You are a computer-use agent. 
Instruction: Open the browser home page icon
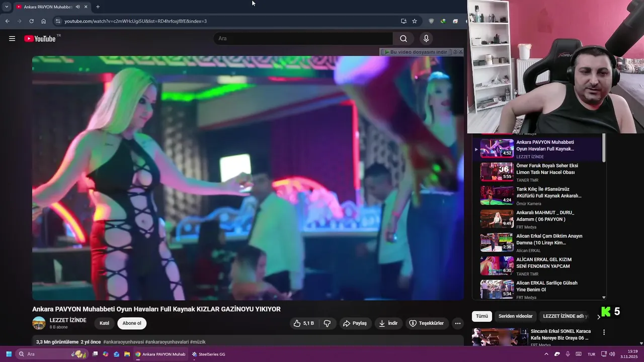43,21
